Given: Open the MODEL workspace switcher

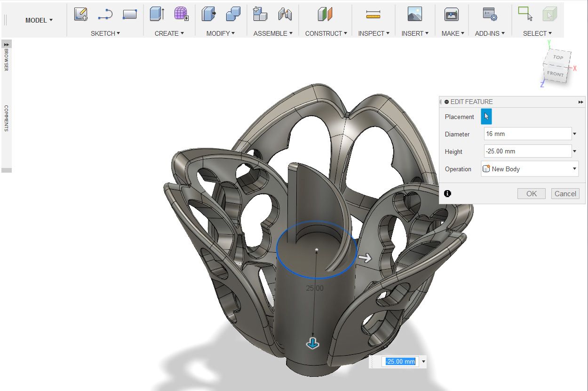Looking at the screenshot, I should 38,20.
